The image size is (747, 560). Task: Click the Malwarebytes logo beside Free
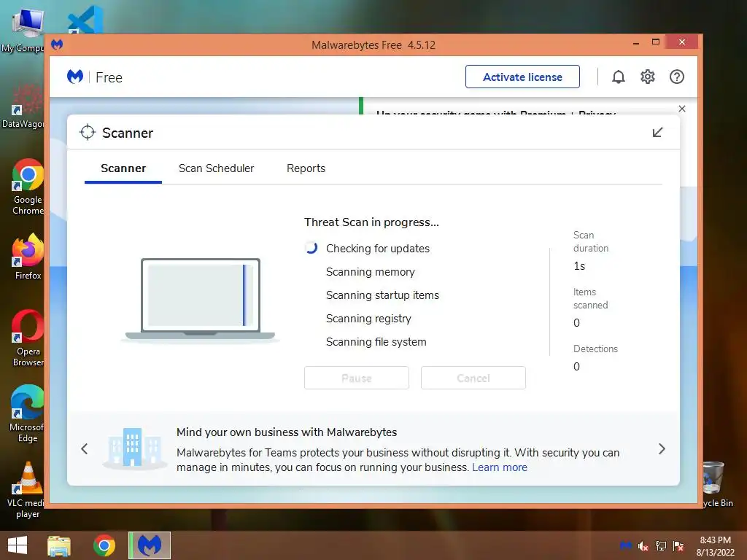(75, 77)
